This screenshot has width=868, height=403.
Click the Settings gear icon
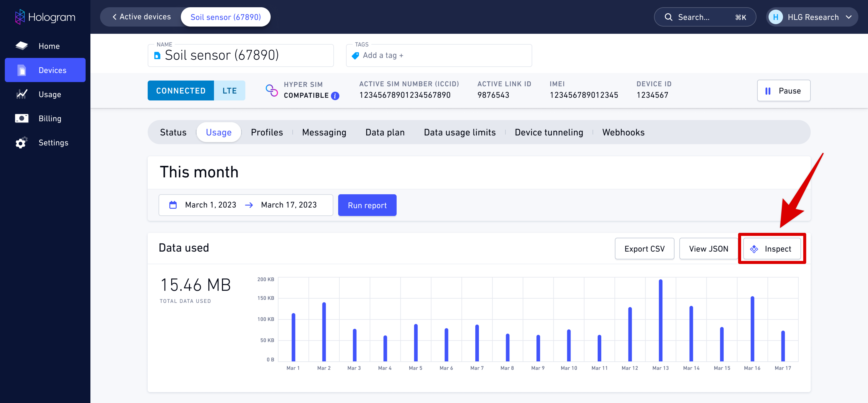tap(21, 143)
